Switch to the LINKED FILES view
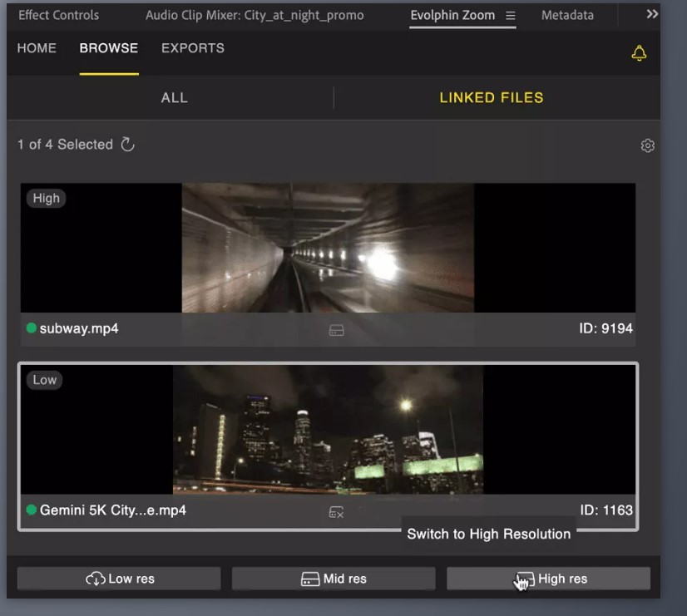The width and height of the screenshot is (687, 616). [491, 98]
